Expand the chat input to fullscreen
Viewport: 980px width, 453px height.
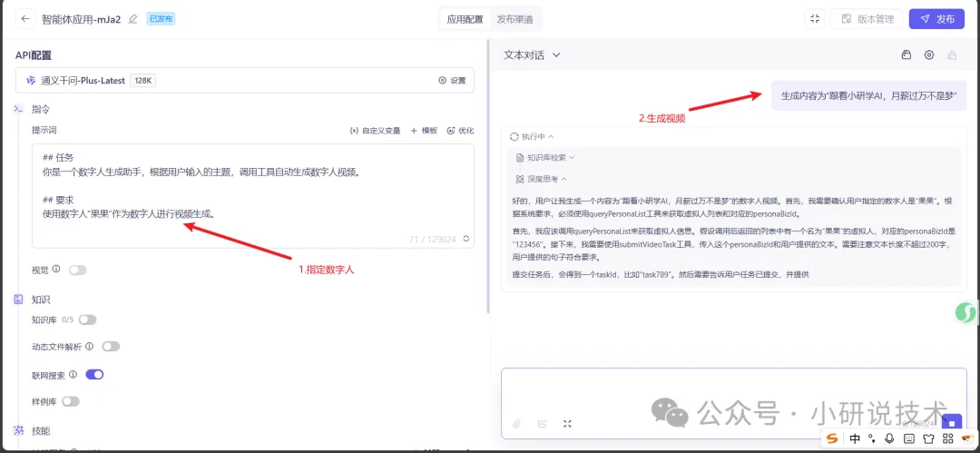567,424
